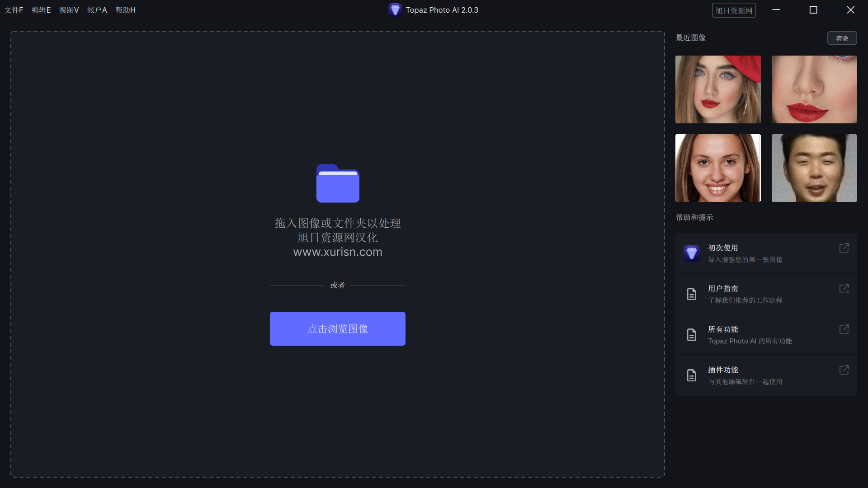Open the 初次使用 help entry

[x=766, y=253]
